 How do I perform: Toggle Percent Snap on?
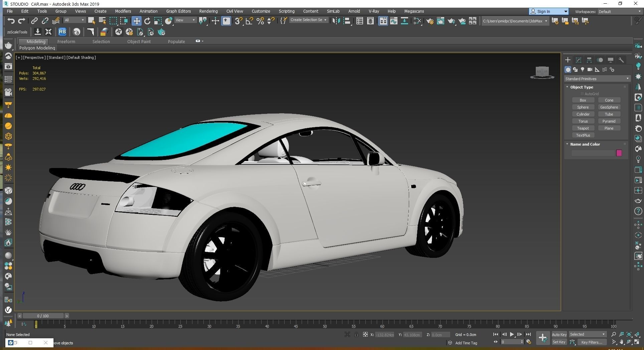coord(260,21)
